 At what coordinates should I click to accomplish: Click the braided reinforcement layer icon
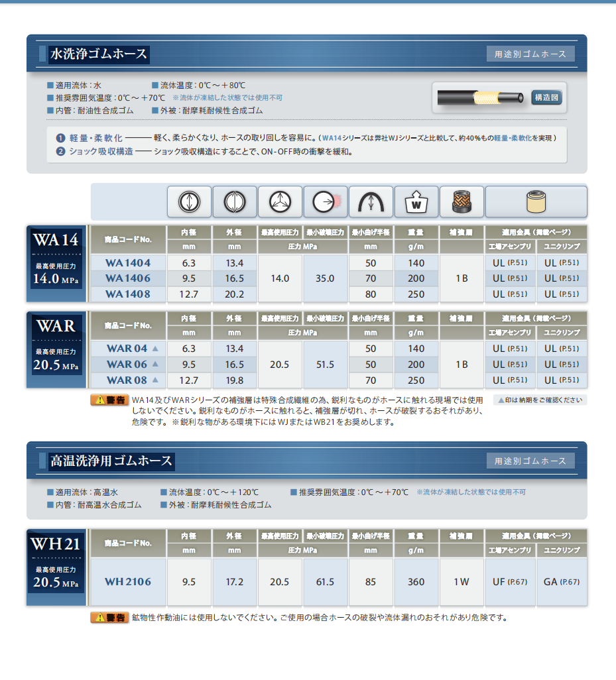click(462, 202)
